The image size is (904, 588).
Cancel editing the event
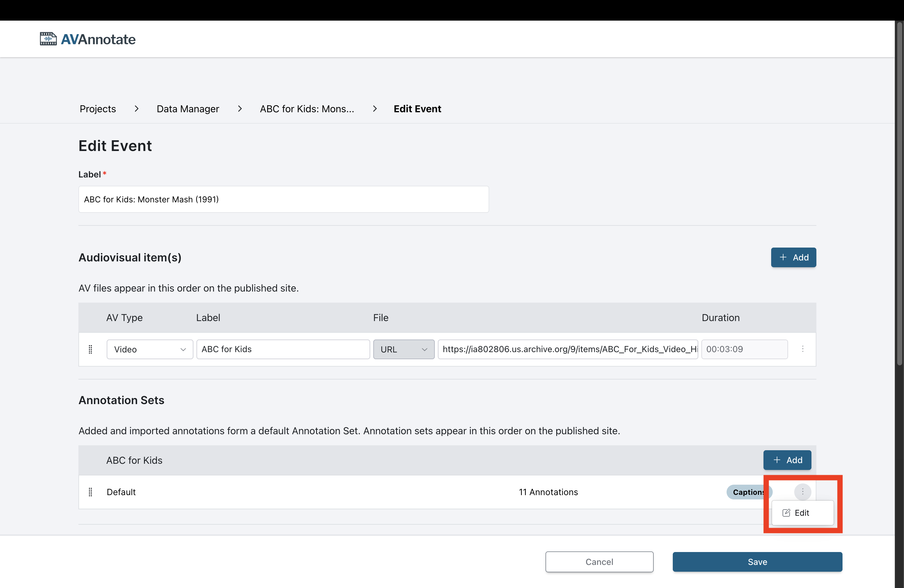[599, 562]
